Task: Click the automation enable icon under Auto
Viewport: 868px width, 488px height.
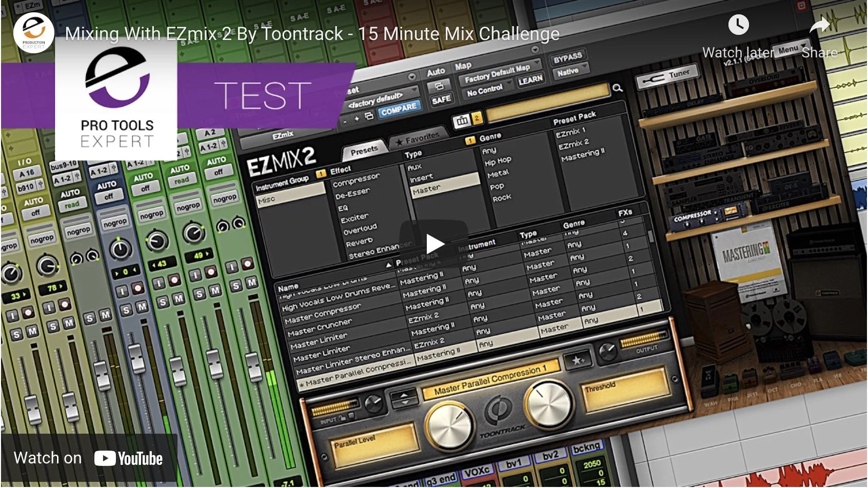Action: pyautogui.click(x=439, y=86)
